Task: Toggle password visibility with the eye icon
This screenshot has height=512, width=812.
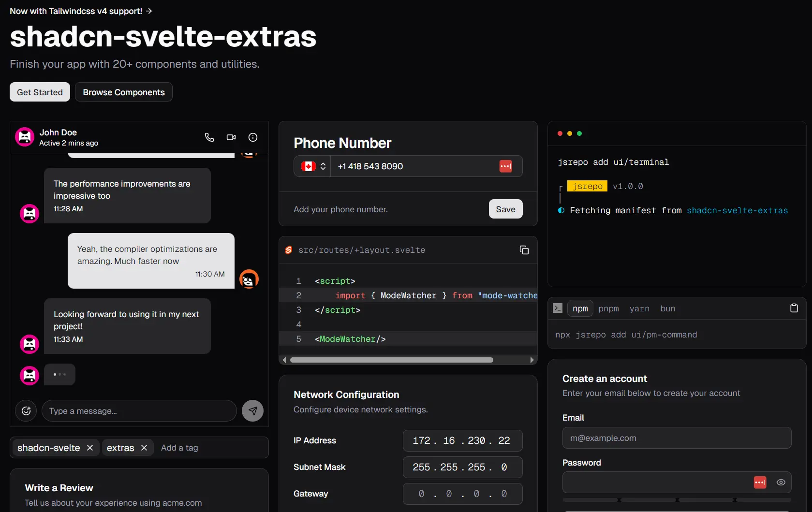Action: click(780, 482)
